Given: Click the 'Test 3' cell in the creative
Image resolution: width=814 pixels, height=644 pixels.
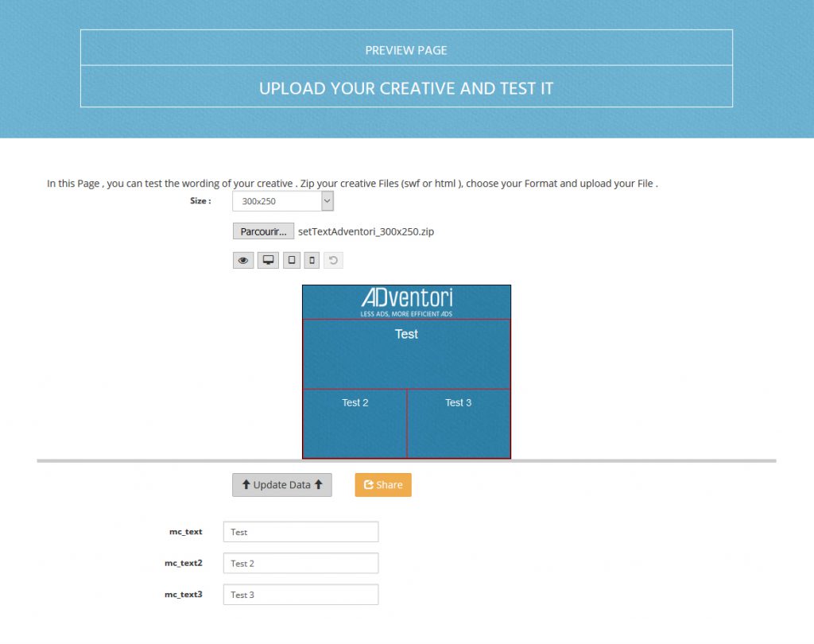Looking at the screenshot, I should click(459, 423).
